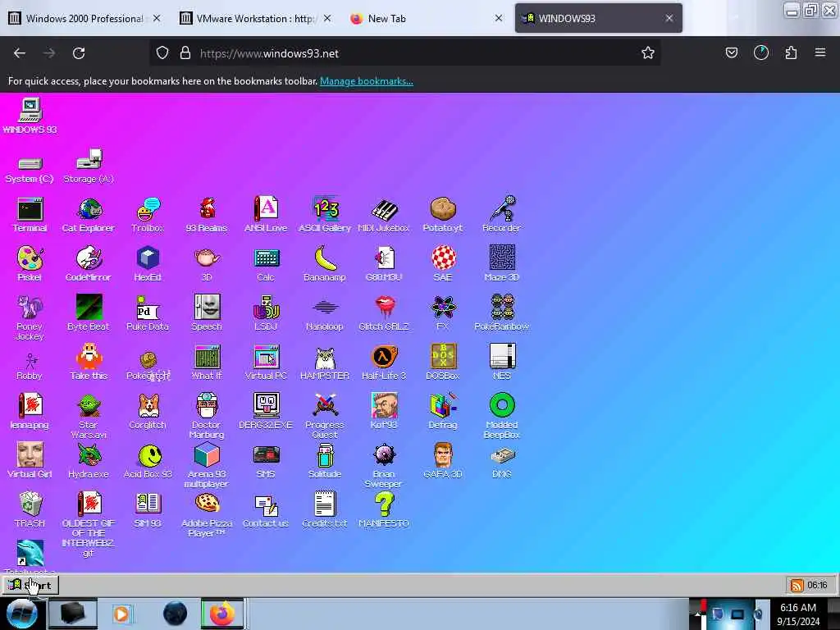Launch MIDI Jukebox
This screenshot has height=630, width=840.
(384, 214)
